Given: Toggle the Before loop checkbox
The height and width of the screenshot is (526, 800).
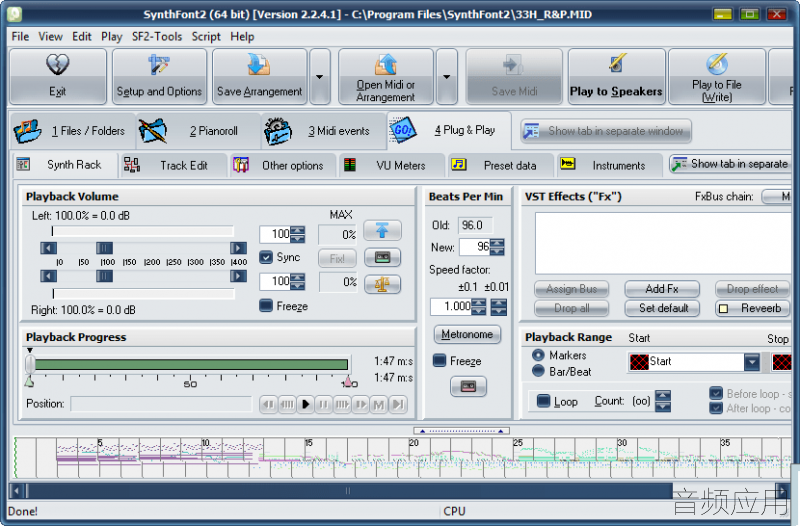Looking at the screenshot, I should 716,393.
